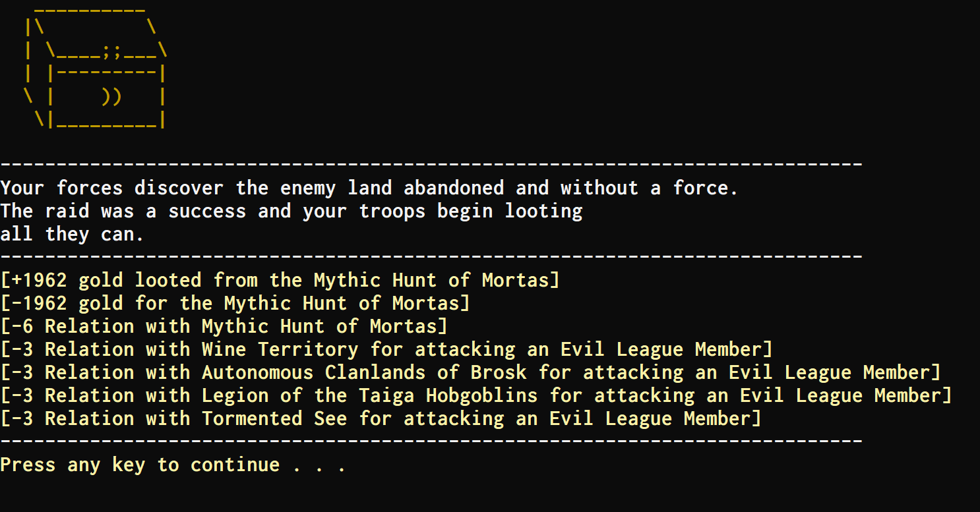Click the dashed separator above the gold results
980x512 pixels.
pyautogui.click(x=431, y=256)
